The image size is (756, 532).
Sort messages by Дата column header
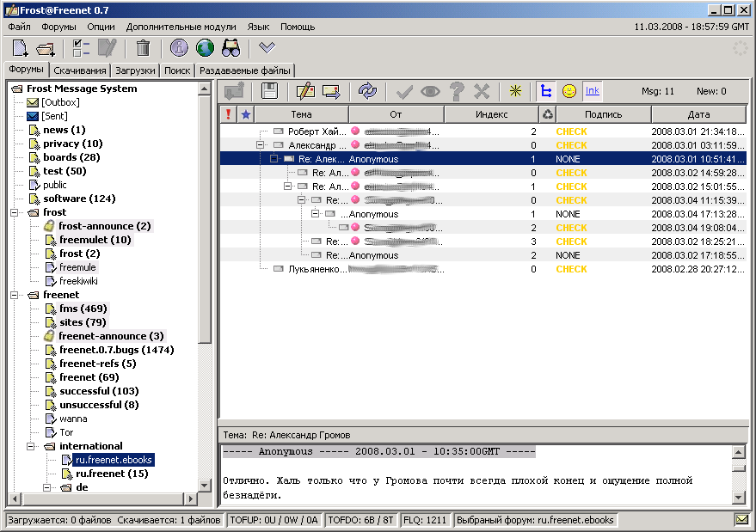[x=698, y=114]
